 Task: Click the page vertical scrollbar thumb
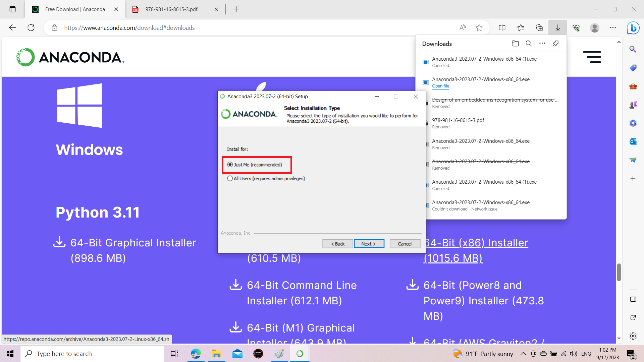pos(619,272)
